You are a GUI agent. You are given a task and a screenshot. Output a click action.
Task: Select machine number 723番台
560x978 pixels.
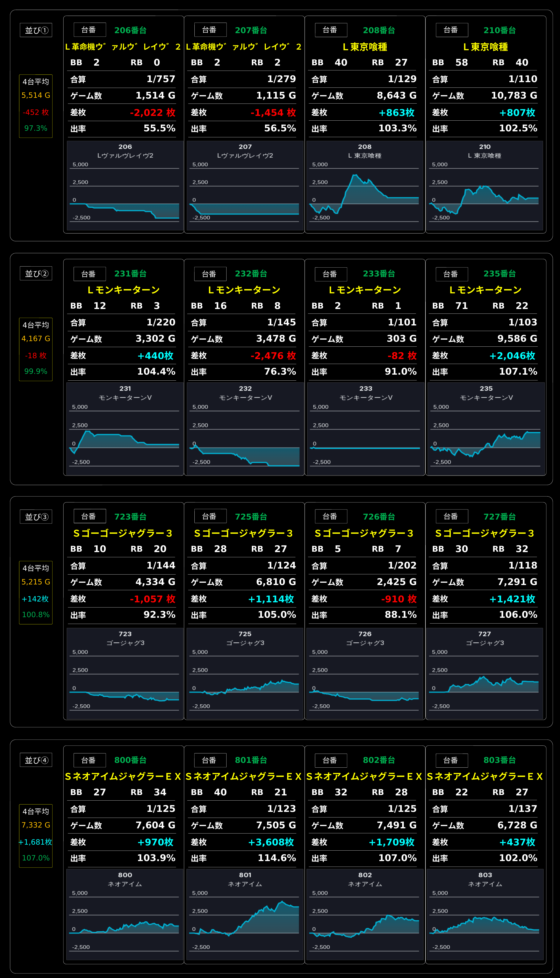(x=130, y=517)
